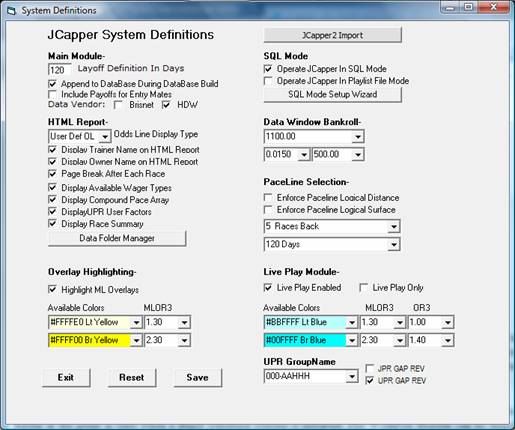This screenshot has height=430, width=515.
Task: Open the 500.00 bankroll dropdown
Action: pos(358,154)
